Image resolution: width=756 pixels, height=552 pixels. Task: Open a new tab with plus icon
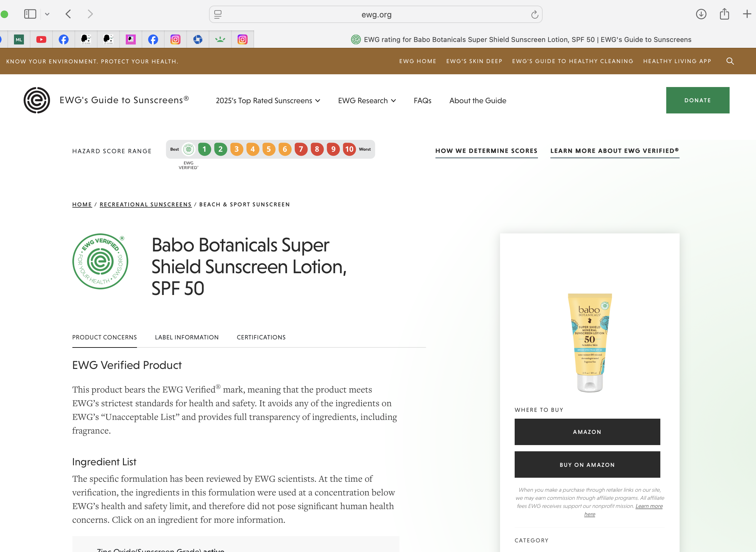point(747,14)
